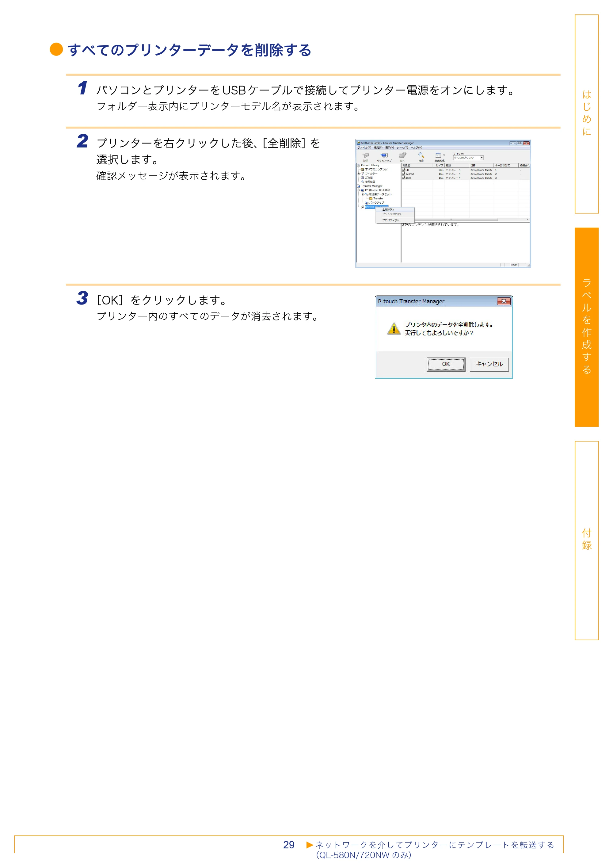Open the 編集(E) menu
613x868 pixels.
[378, 148]
